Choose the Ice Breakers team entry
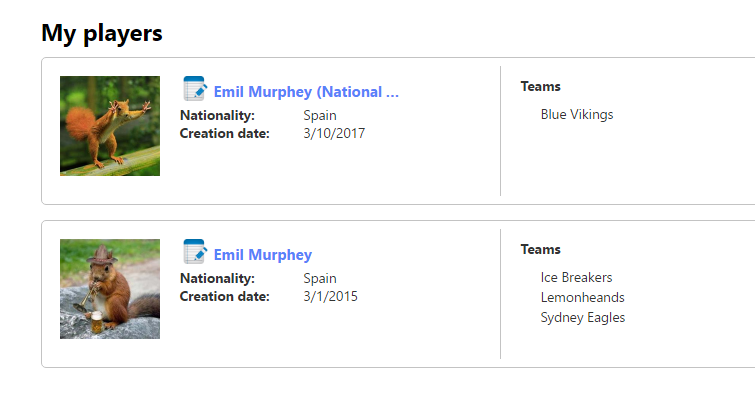 (576, 278)
